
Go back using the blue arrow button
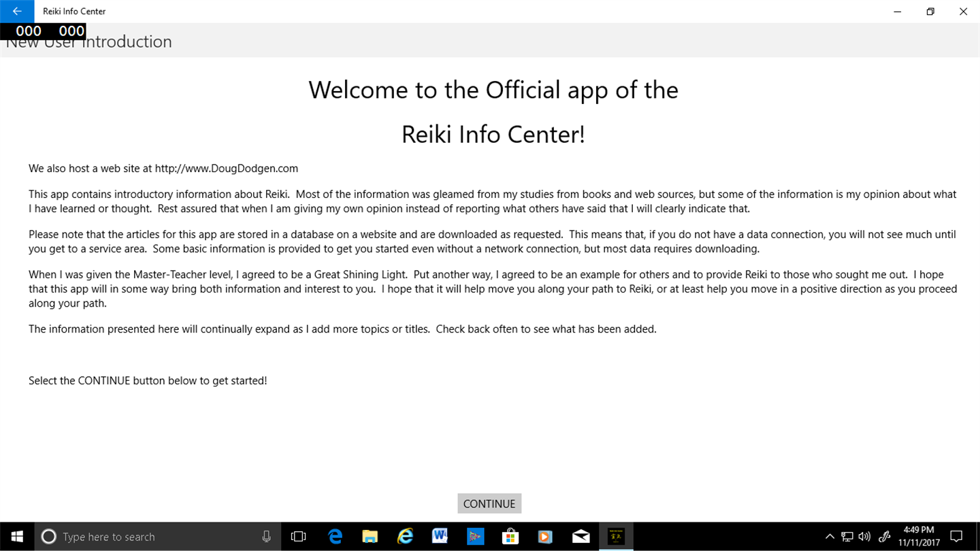pos(17,12)
